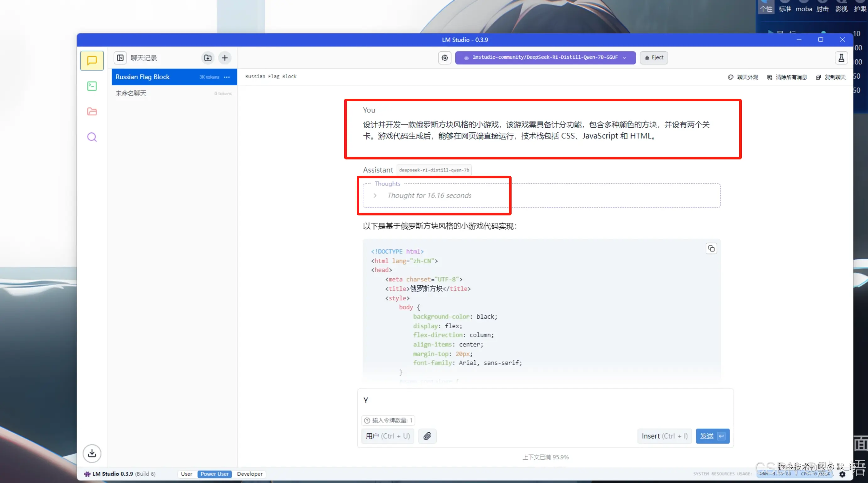Switch to Developer mode at bottom
Screen dimensions: 868x483
249,474
